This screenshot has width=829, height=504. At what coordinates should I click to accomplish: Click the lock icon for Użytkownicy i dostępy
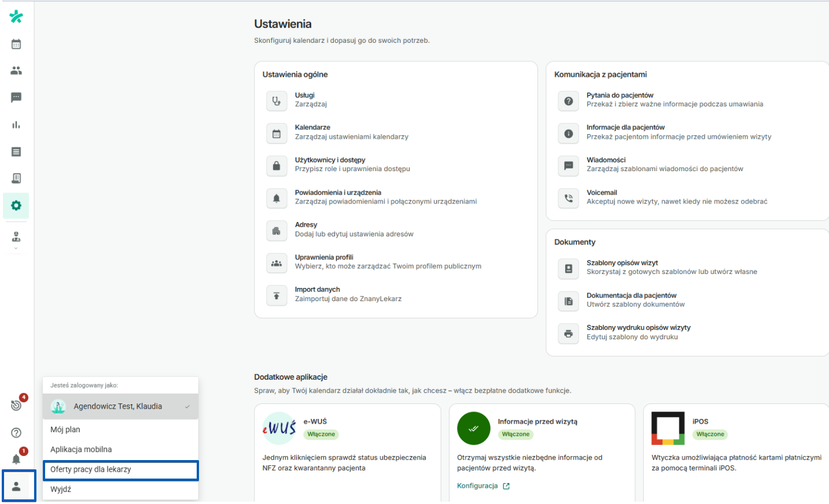pos(277,166)
